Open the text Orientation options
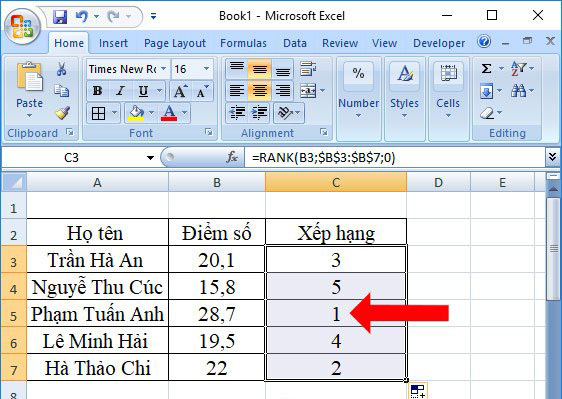This screenshot has height=399, width=562. click(289, 113)
